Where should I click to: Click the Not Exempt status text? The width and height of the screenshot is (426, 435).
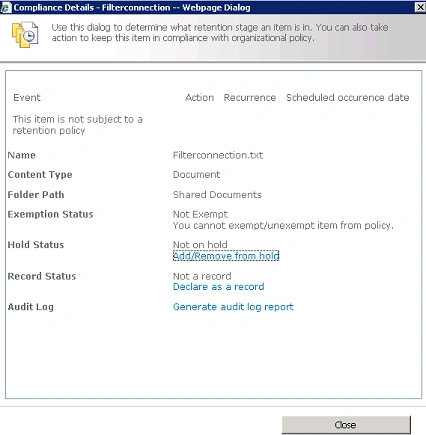pos(200,214)
